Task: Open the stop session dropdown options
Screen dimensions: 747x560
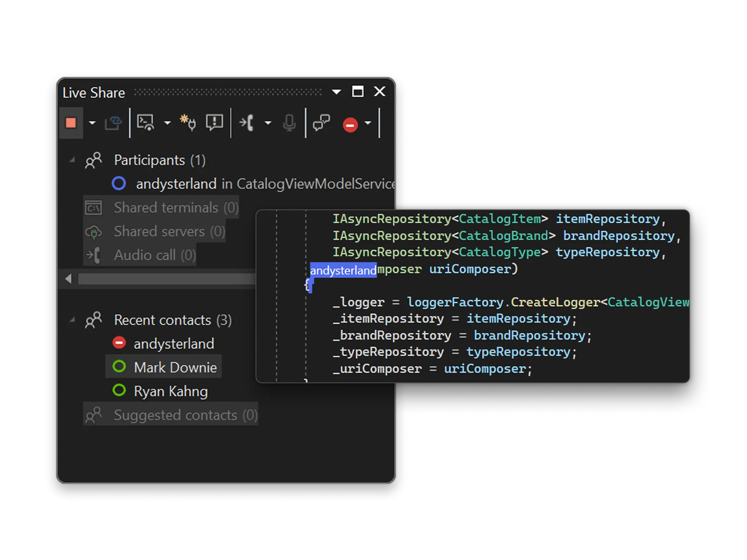Action: pyautogui.click(x=92, y=124)
